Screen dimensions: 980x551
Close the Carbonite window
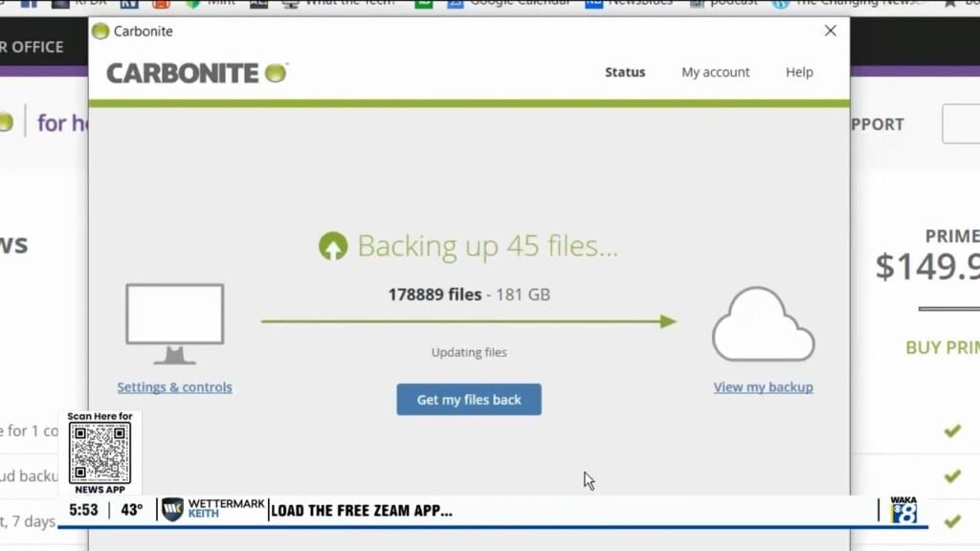tap(830, 31)
